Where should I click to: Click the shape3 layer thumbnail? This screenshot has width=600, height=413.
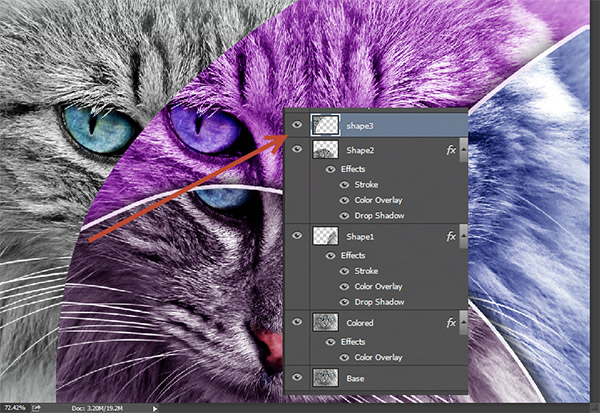326,124
